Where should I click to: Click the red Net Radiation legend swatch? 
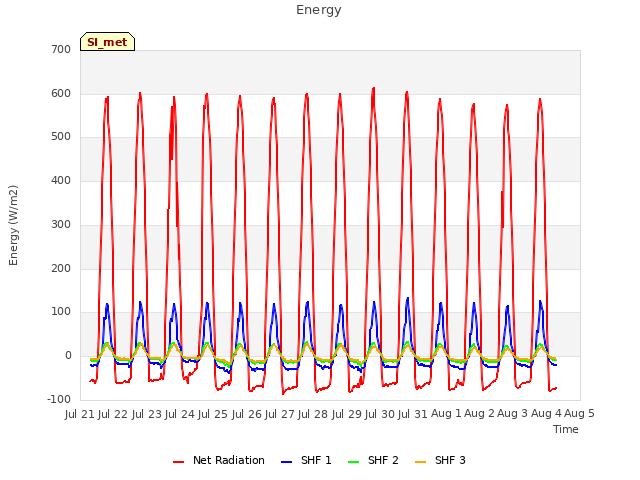[x=178, y=462]
